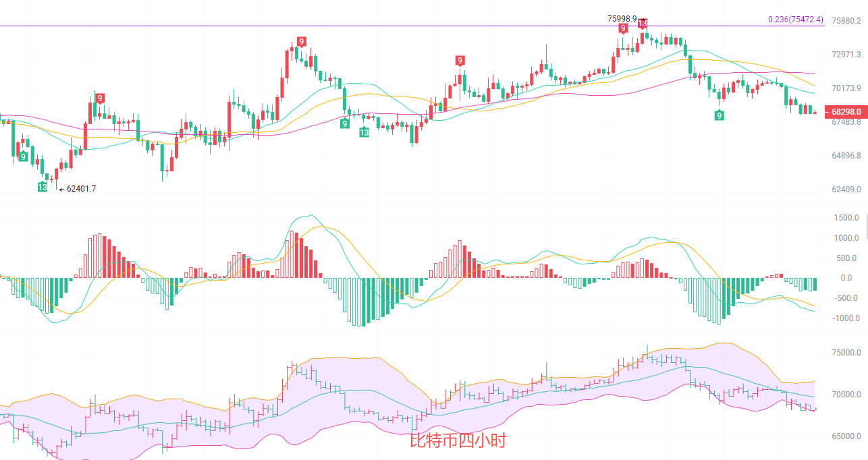Click the 1500.0 label on the MACD axis
This screenshot has width=868, height=460.
click(846, 218)
